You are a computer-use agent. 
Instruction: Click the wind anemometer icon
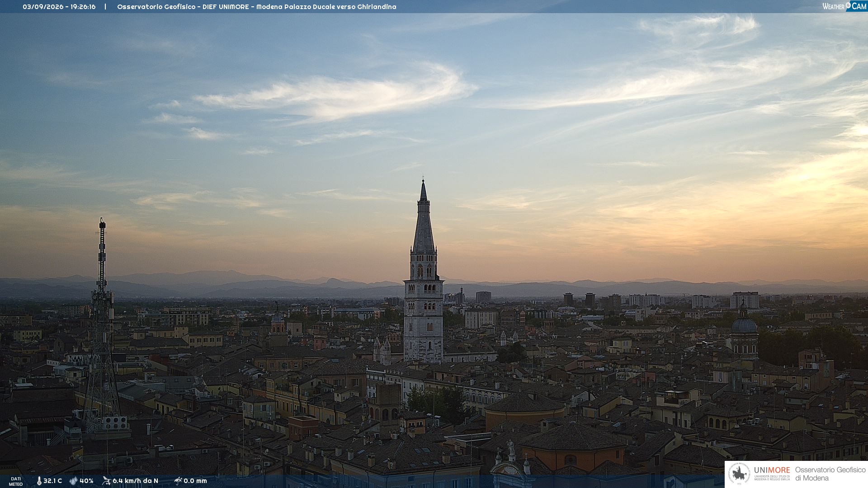pos(106,481)
